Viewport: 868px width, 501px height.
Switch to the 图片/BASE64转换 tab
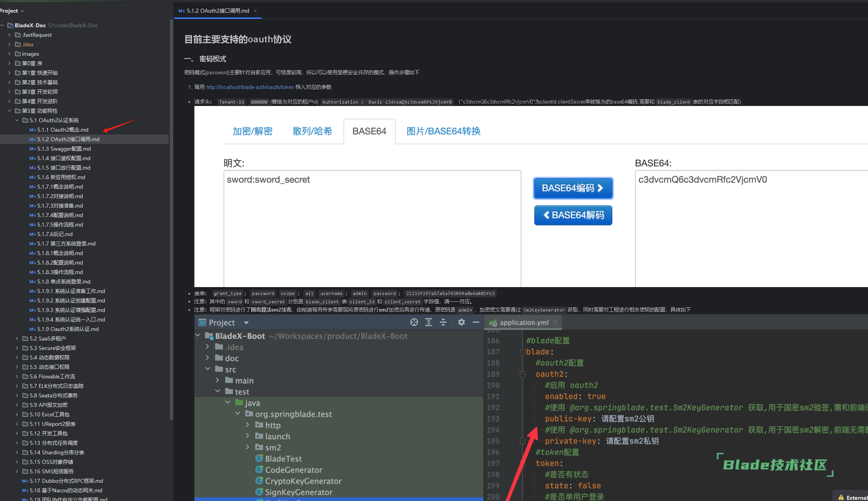pyautogui.click(x=444, y=131)
